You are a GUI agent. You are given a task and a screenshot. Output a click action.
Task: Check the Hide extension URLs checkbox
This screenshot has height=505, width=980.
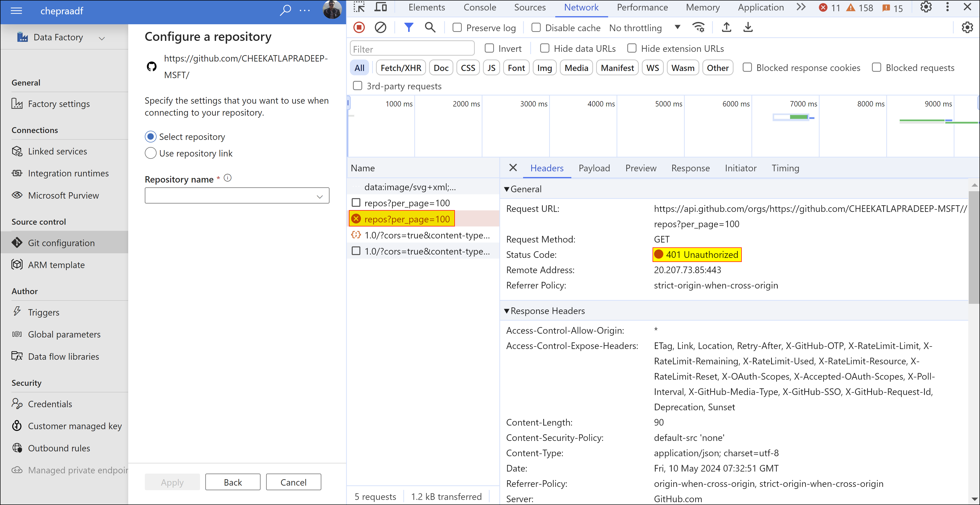(632, 48)
